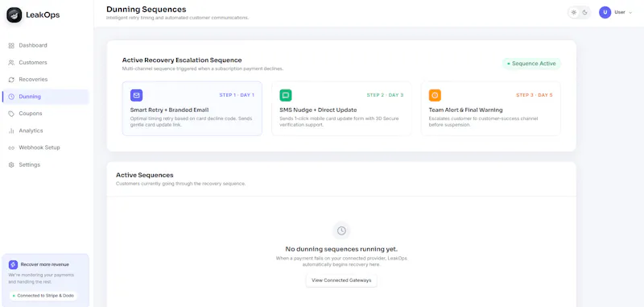Click the Active Sequences heading

(145, 175)
